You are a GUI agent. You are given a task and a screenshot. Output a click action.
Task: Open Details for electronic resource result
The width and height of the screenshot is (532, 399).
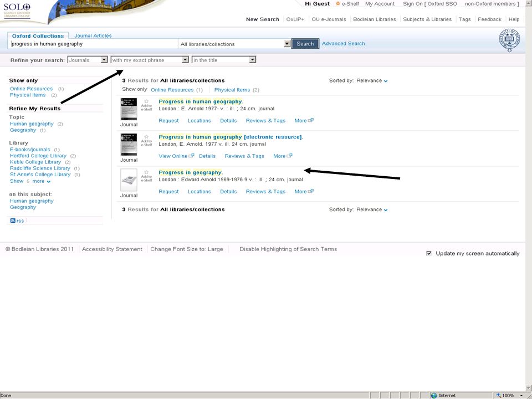click(x=207, y=156)
